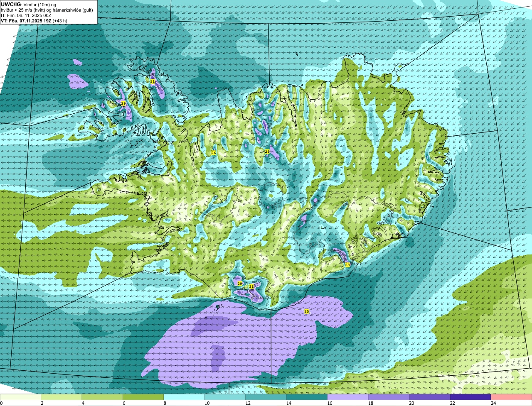
Task: Click the 16–18 m/s lavender legend swatch
Action: pos(348,397)
